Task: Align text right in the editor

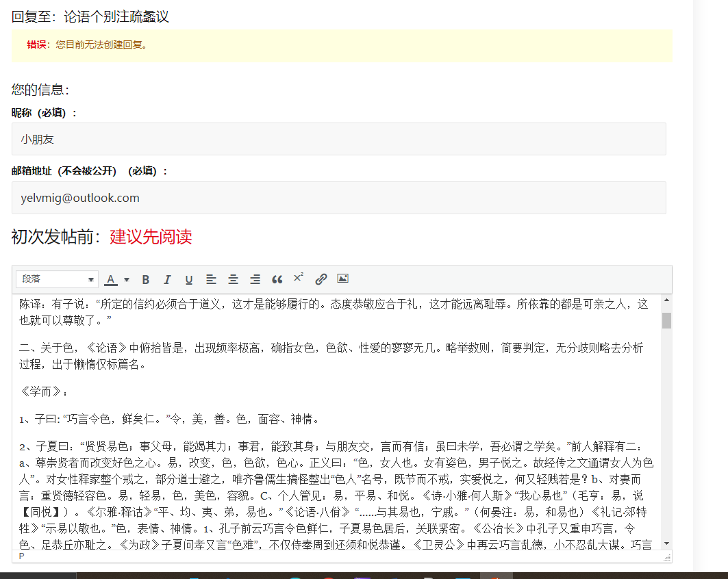Action: (255, 279)
